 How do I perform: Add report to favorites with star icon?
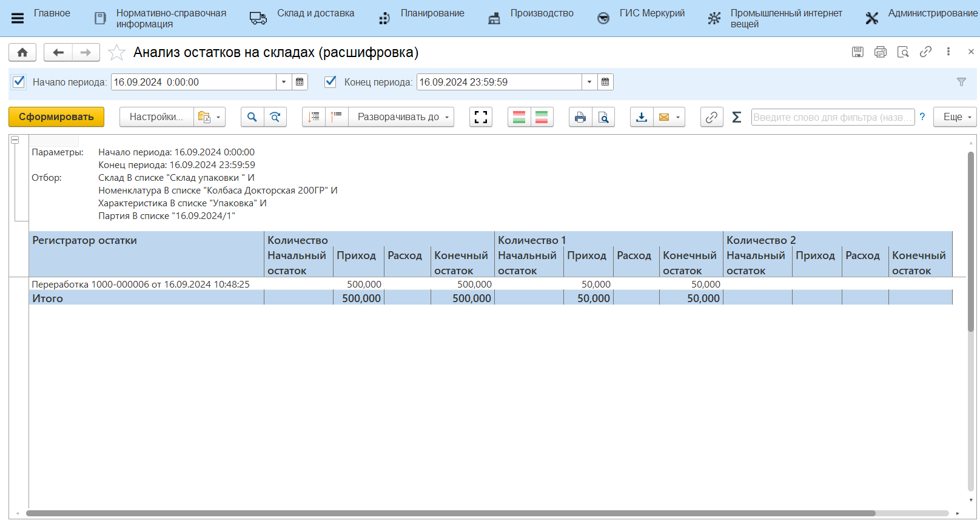point(116,53)
